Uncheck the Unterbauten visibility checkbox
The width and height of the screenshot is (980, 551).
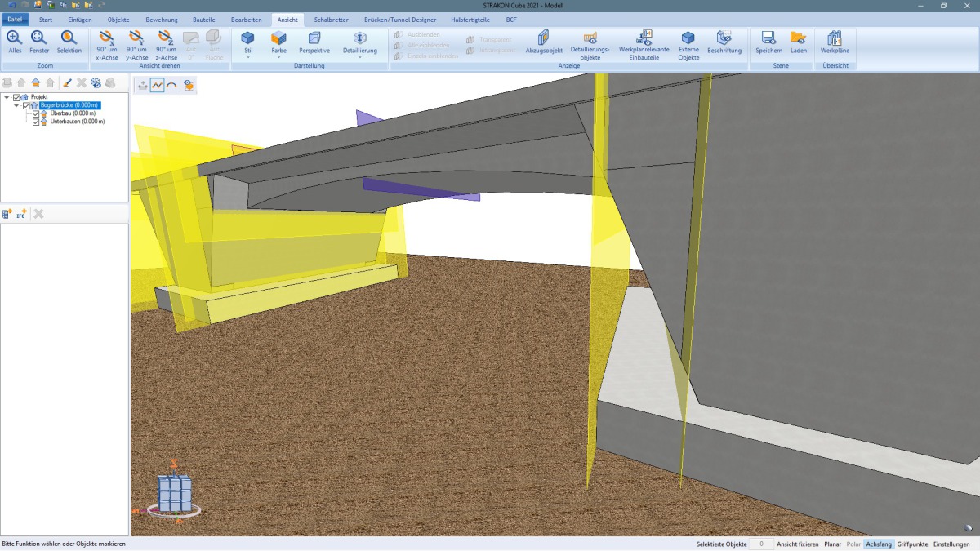pos(36,120)
